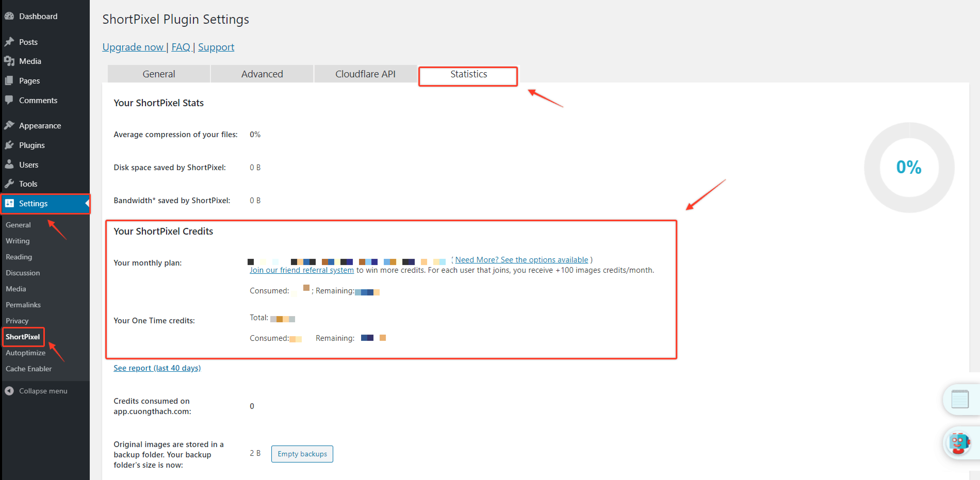Click the 2 B backup folder size
Screen dimensions: 980x480
click(255, 453)
